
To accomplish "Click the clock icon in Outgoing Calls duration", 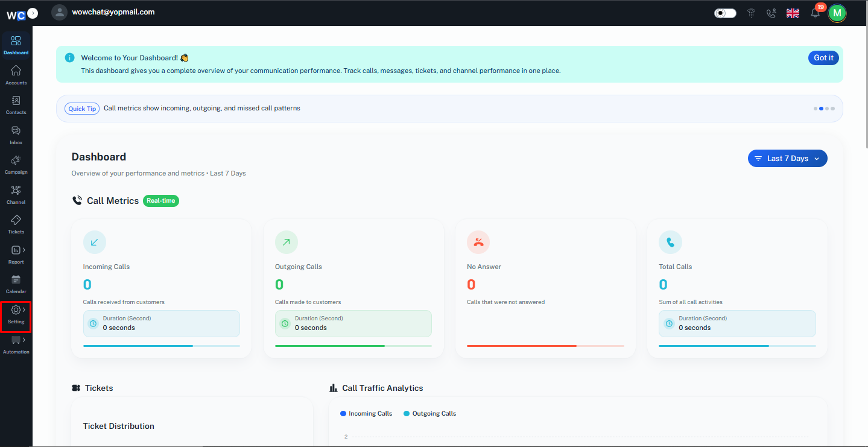I will tap(285, 323).
